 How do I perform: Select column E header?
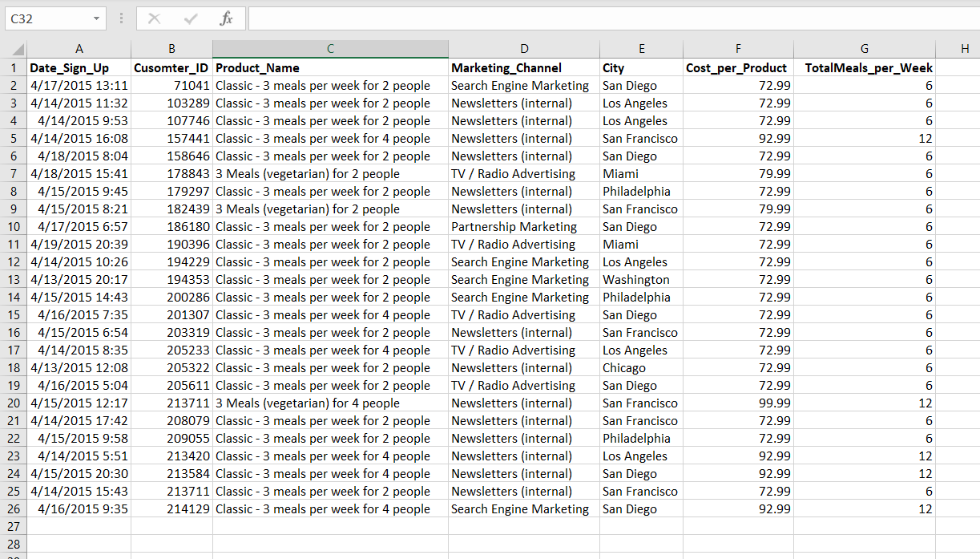641,50
